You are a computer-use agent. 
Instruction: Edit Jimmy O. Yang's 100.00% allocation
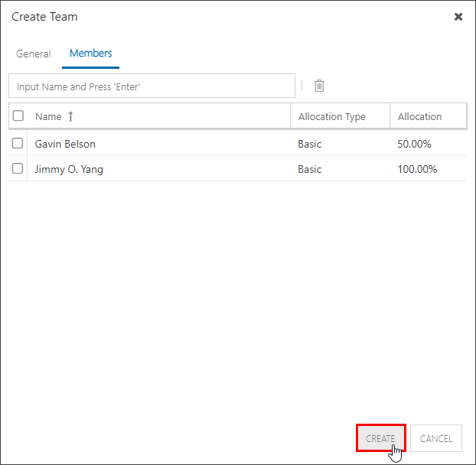(x=417, y=169)
